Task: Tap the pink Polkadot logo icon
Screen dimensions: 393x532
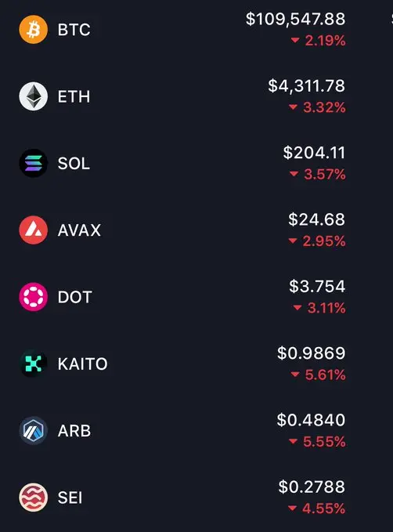Action: click(33, 297)
